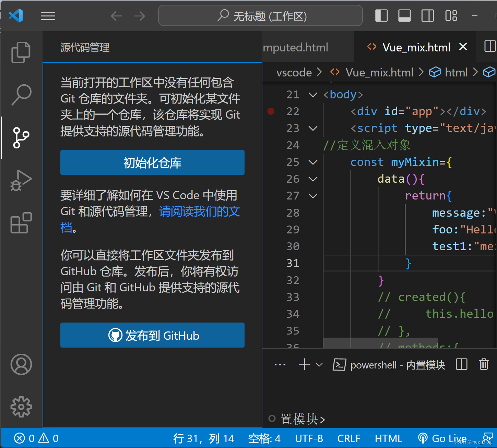The width and height of the screenshot is (497, 448).
Task: Split the editor to the right
Action: coord(490,46)
